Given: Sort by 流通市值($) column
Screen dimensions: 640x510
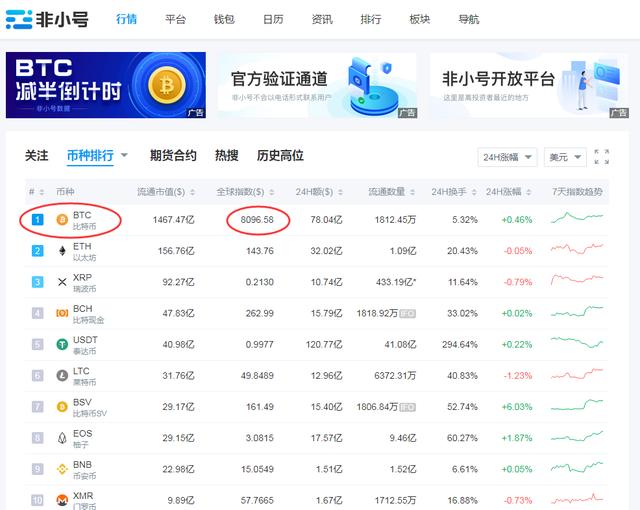Looking at the screenshot, I should [166, 192].
